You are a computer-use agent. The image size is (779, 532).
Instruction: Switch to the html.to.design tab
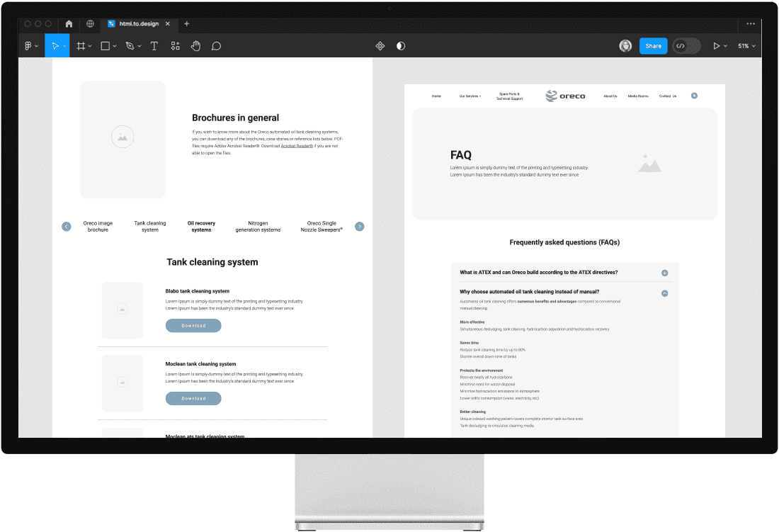pos(138,23)
